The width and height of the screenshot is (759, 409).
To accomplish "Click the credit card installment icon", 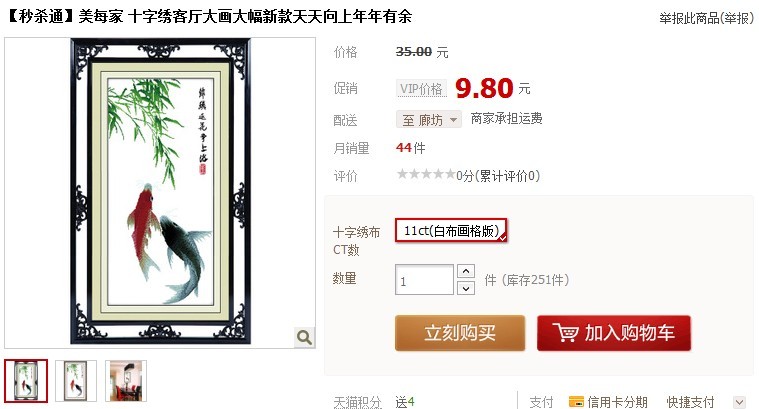I will point(576,402).
